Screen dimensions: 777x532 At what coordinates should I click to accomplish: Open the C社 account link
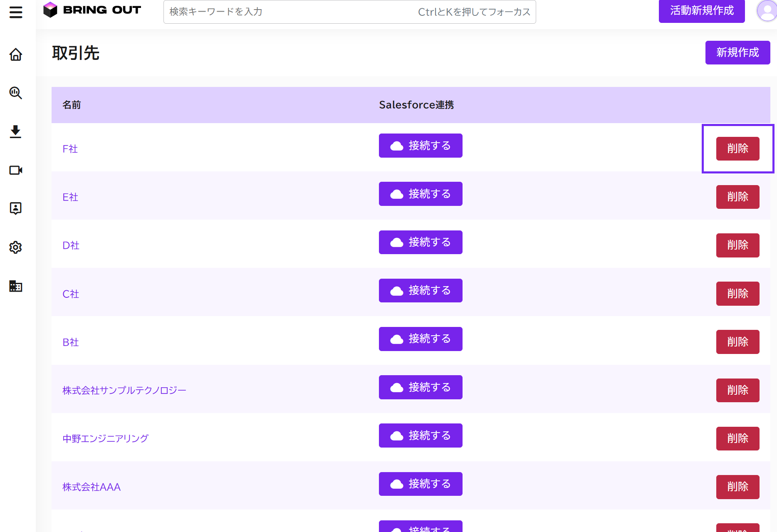coord(71,294)
